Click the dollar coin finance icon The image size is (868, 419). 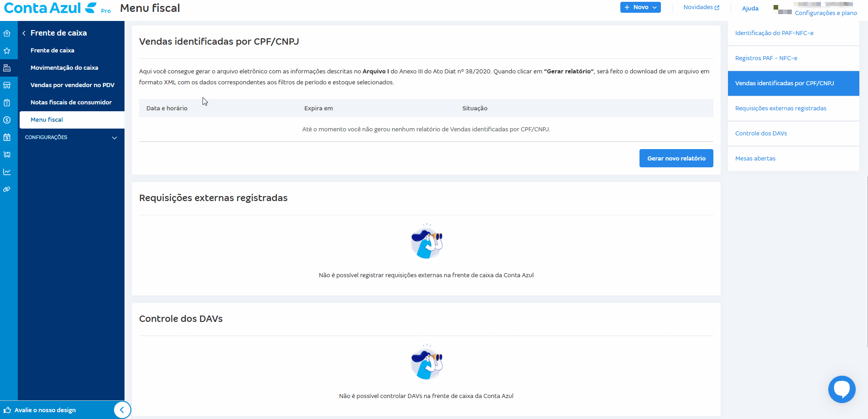[x=7, y=120]
